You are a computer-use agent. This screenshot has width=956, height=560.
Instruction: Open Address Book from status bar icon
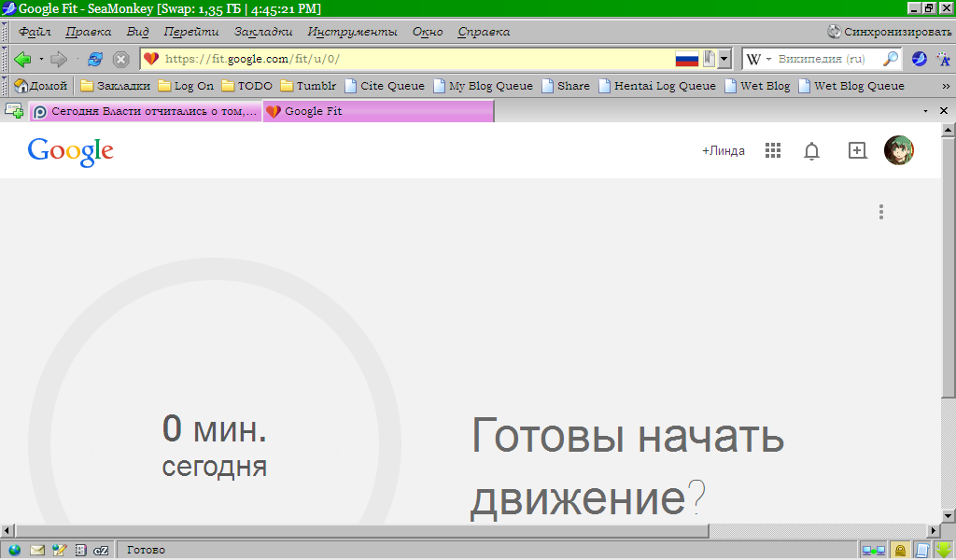pyautogui.click(x=80, y=551)
